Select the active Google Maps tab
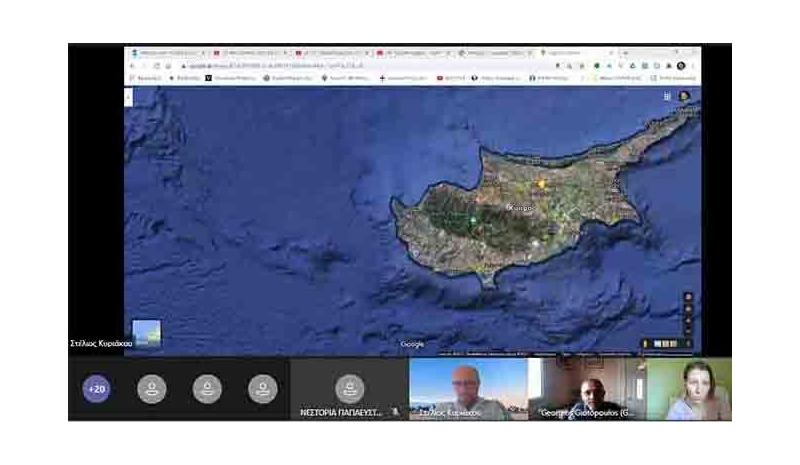This screenshot has width=800, height=465. (x=577, y=53)
